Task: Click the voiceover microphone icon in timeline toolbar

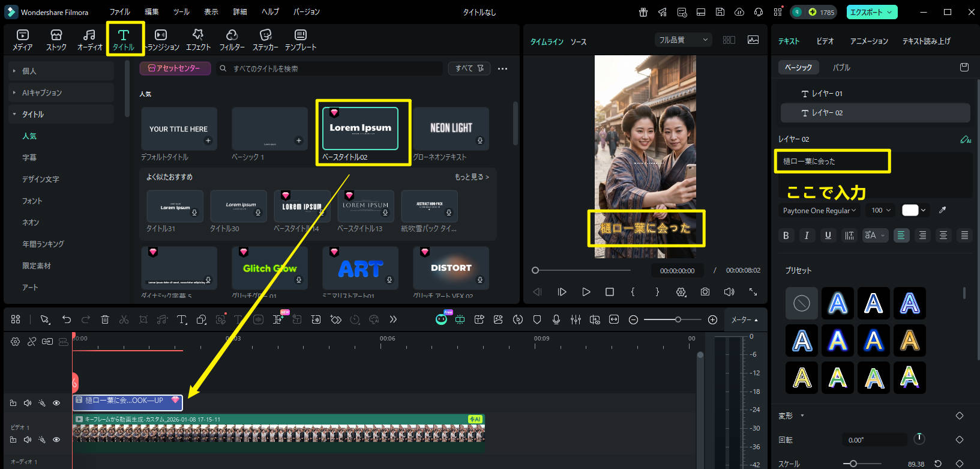Action: click(x=556, y=319)
